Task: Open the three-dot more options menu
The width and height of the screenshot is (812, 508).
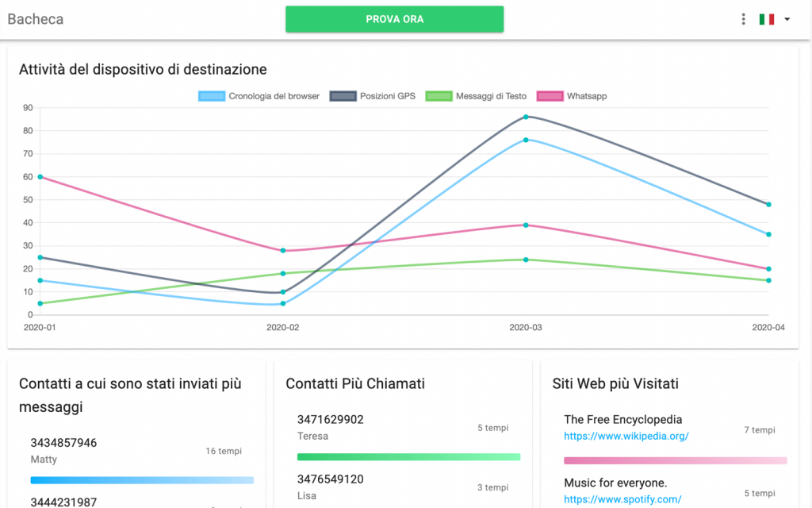Action: click(x=743, y=19)
